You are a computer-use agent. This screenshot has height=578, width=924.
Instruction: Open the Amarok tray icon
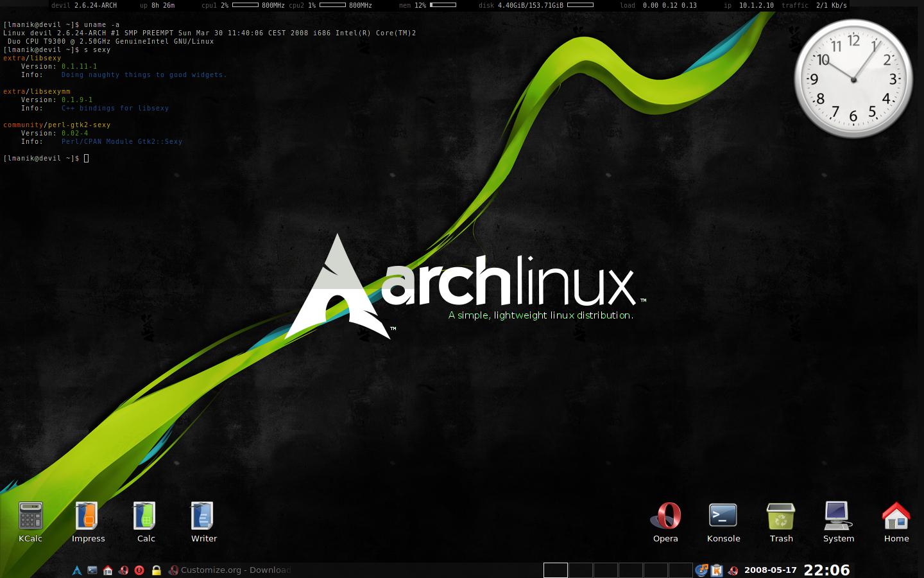[702, 570]
